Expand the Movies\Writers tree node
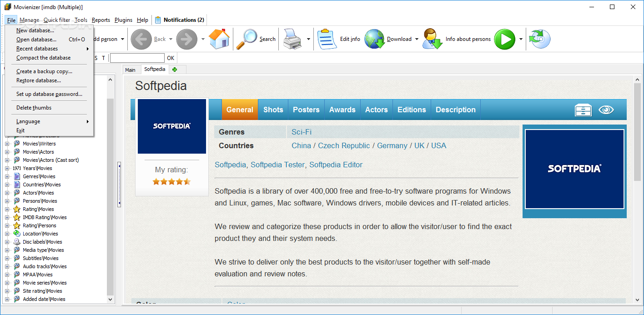The height and width of the screenshot is (315, 644). 7,144
